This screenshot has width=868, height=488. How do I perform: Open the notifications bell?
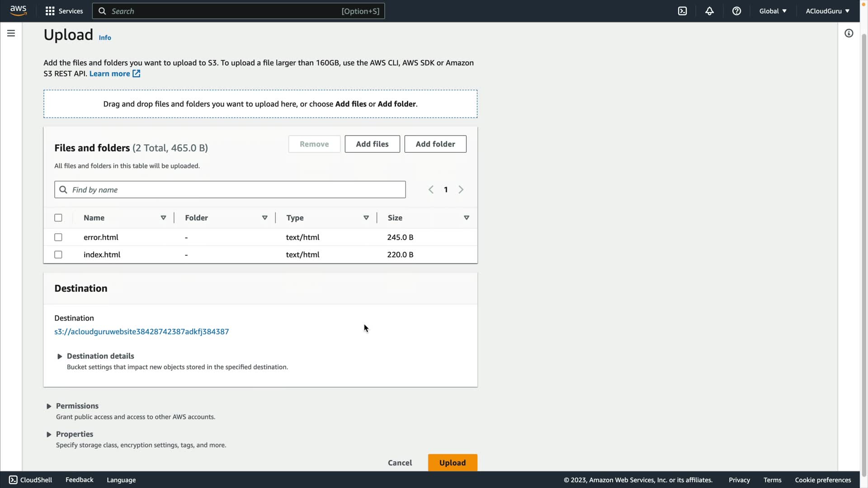pos(709,11)
